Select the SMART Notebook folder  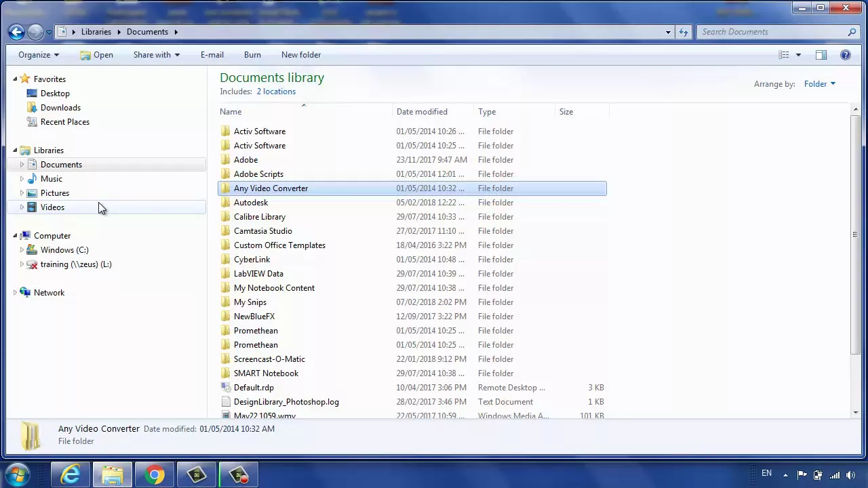click(266, 373)
